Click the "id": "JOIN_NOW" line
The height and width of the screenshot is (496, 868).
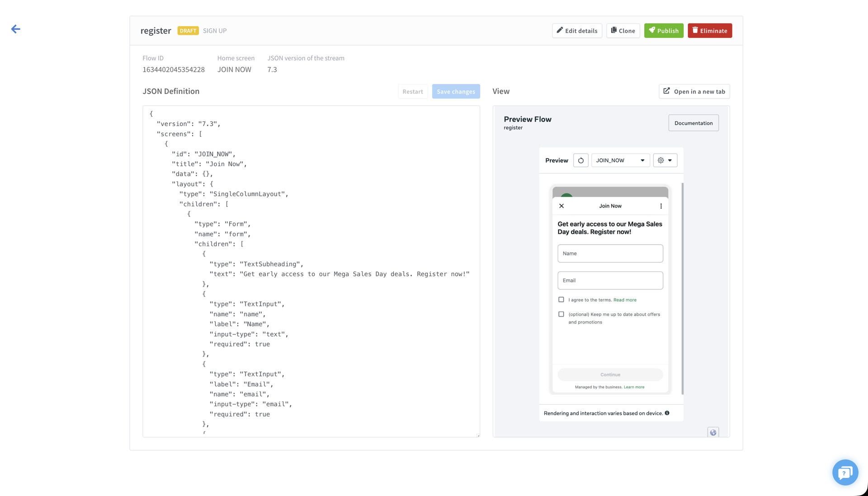coord(203,154)
